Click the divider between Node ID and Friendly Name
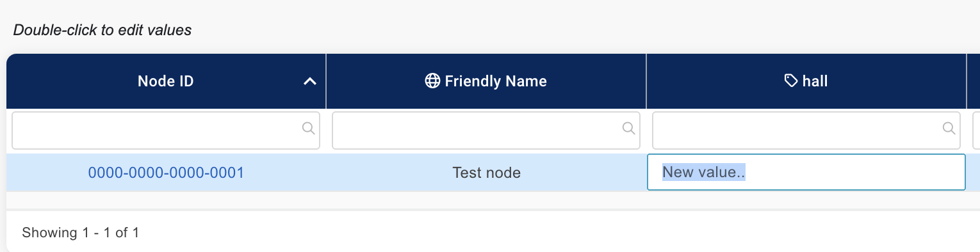The width and height of the screenshot is (980, 252). click(326, 81)
